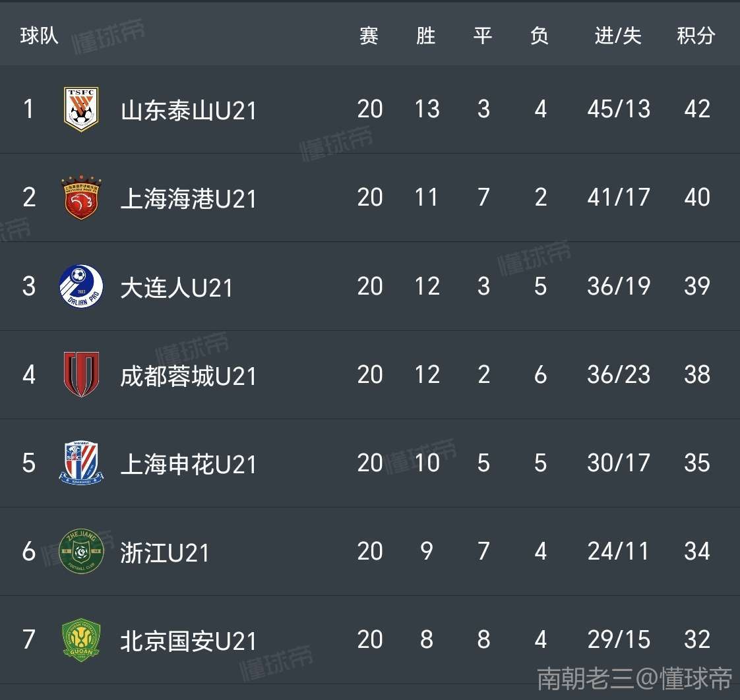Open the 上海海港U21 team name
The image size is (740, 700).
(x=189, y=198)
